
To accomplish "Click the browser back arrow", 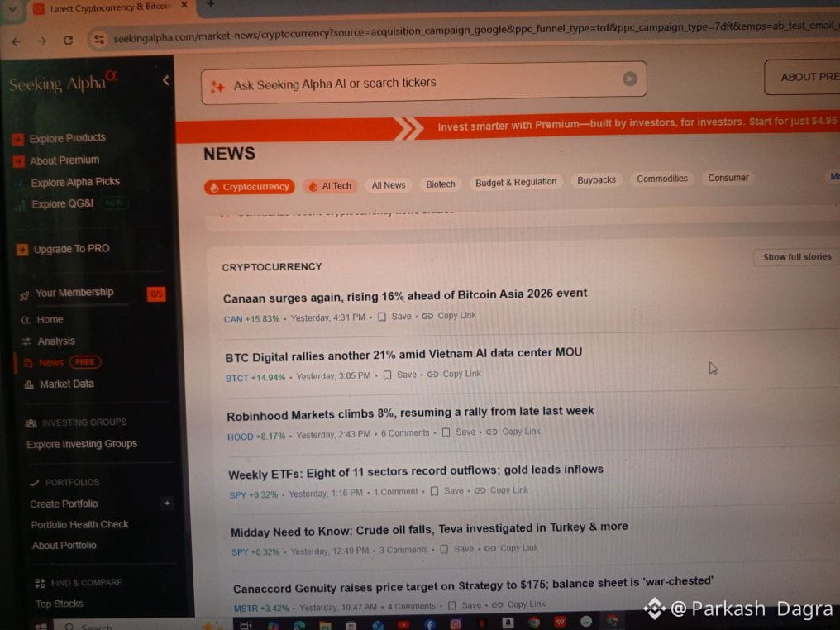I will [x=16, y=41].
